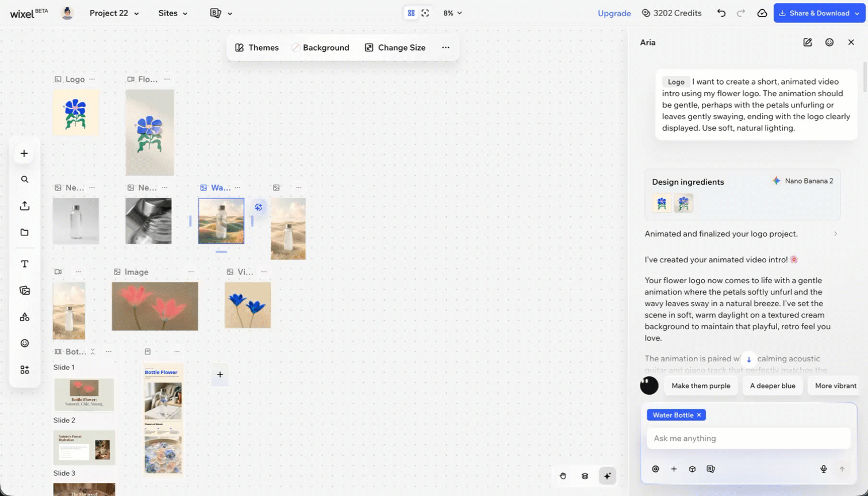Switch to grid view toggle in top bar
This screenshot has height=496, width=868.
coord(411,13)
